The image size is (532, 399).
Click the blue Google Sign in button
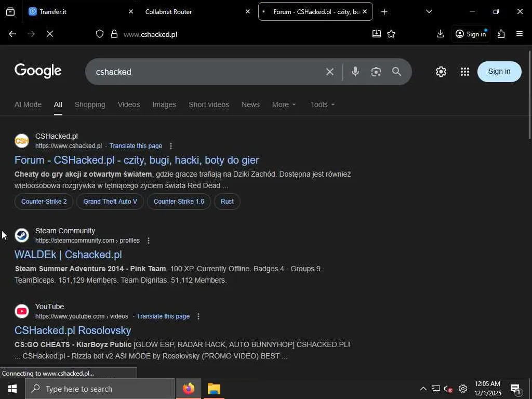click(499, 72)
